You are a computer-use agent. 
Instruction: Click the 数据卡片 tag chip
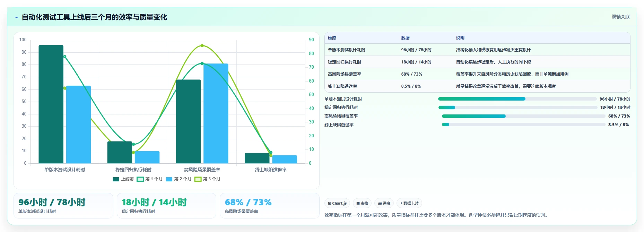tap(409, 203)
